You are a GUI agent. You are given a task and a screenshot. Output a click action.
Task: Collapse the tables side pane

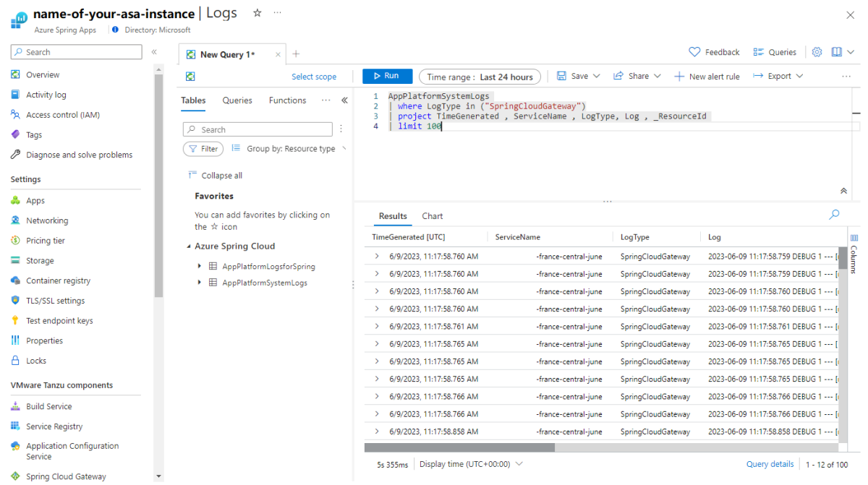[x=344, y=100]
